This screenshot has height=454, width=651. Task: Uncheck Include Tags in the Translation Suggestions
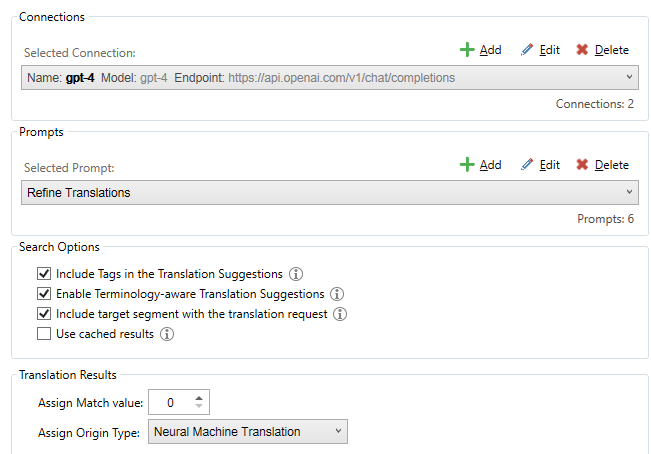(44, 274)
